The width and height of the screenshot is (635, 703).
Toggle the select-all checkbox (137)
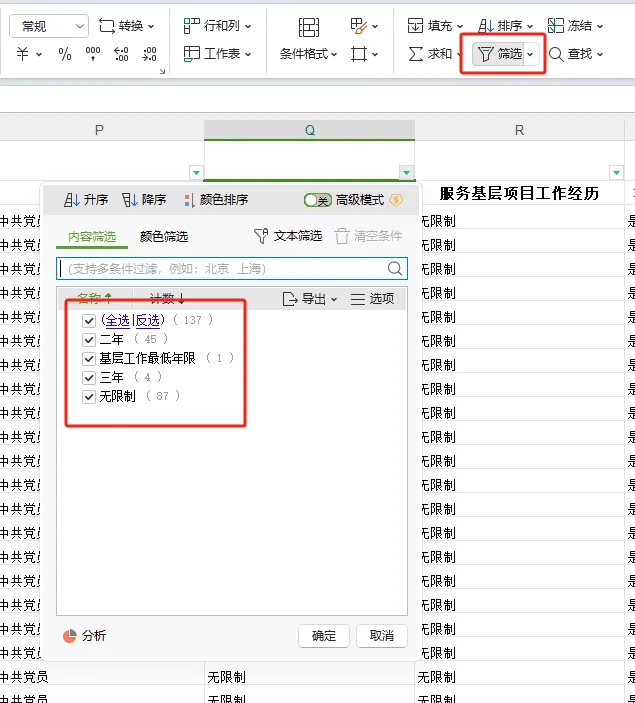[x=89, y=321]
